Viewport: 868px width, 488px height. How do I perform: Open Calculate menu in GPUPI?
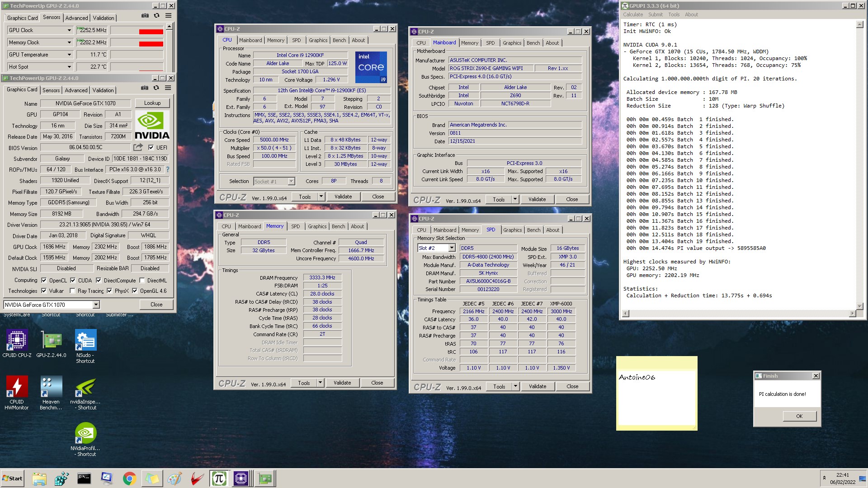point(633,14)
